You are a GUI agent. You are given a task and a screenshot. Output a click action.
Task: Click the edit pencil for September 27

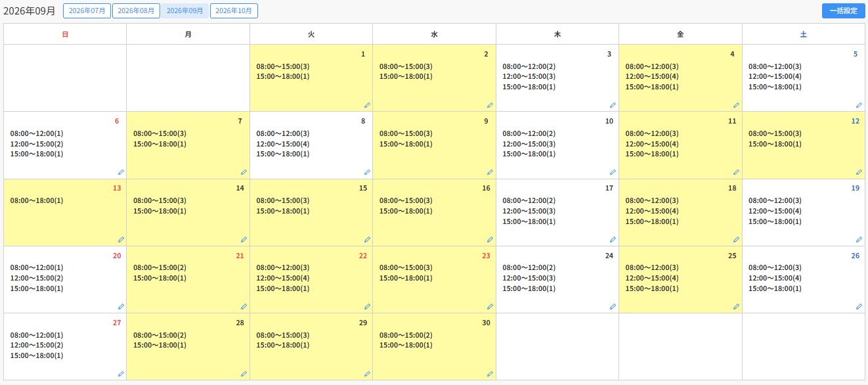(121, 374)
